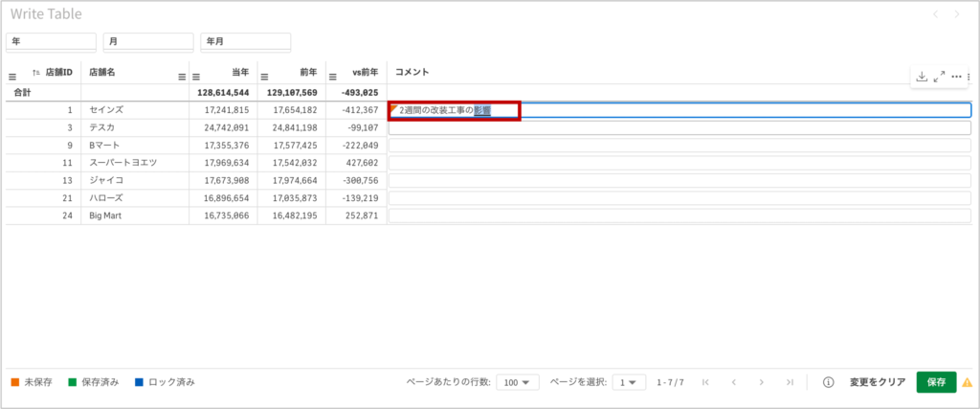Click the orange 未保存 legend swatch
Image resolution: width=980 pixels, height=409 pixels.
point(15,382)
